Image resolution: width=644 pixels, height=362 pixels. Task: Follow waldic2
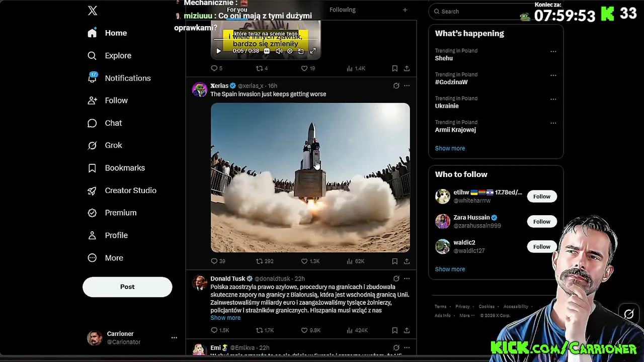(x=542, y=246)
